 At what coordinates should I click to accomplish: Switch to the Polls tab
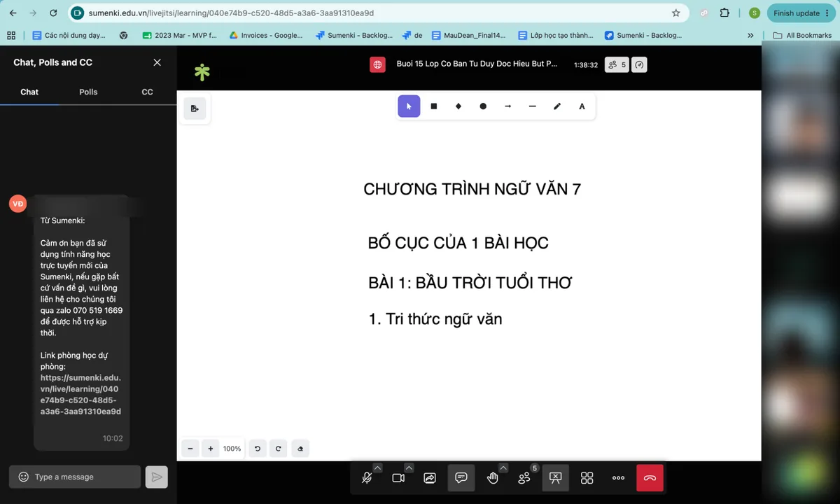(x=88, y=92)
